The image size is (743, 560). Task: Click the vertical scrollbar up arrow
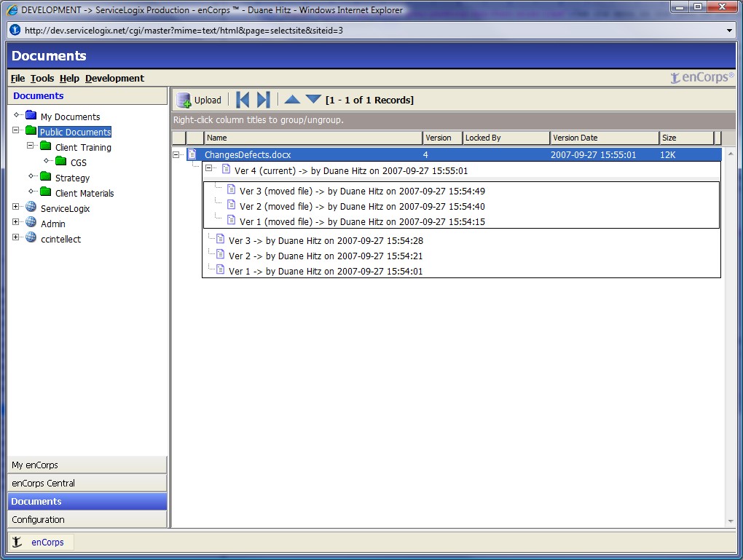730,154
